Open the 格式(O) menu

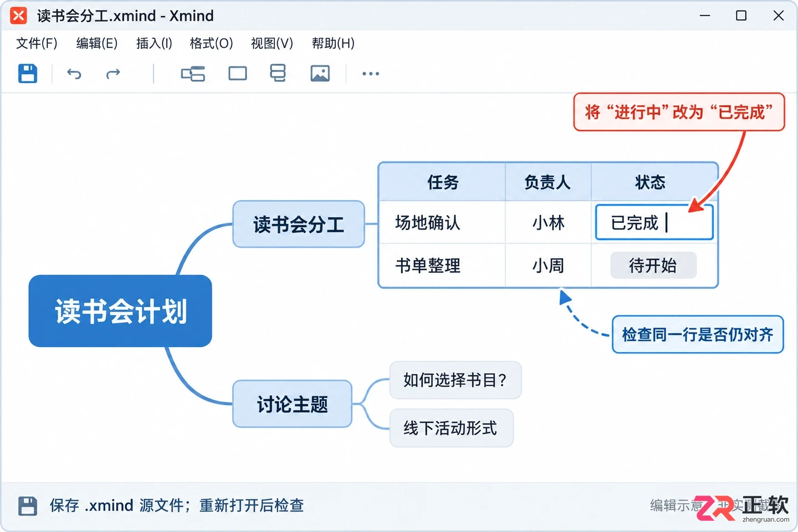click(x=211, y=43)
